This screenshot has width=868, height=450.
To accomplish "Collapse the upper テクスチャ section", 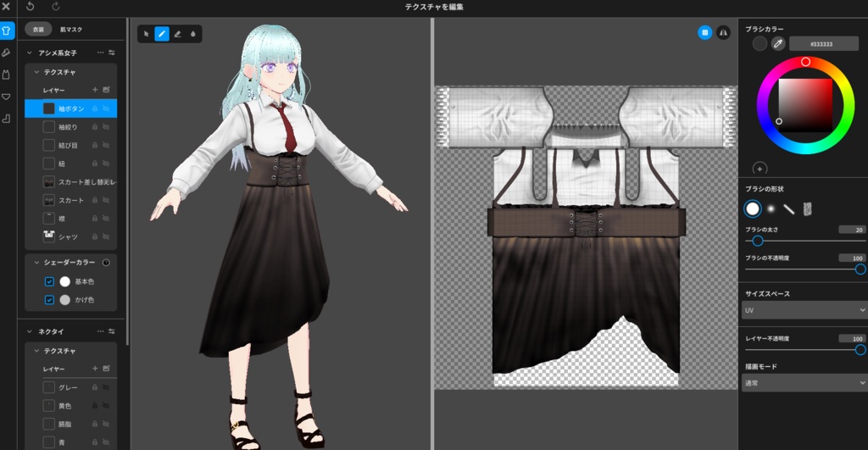I will (36, 72).
